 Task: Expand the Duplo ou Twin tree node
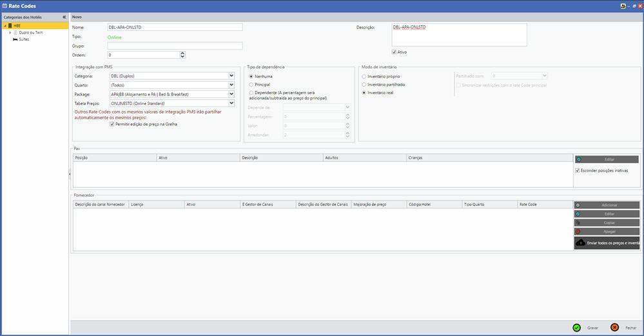pyautogui.click(x=10, y=32)
